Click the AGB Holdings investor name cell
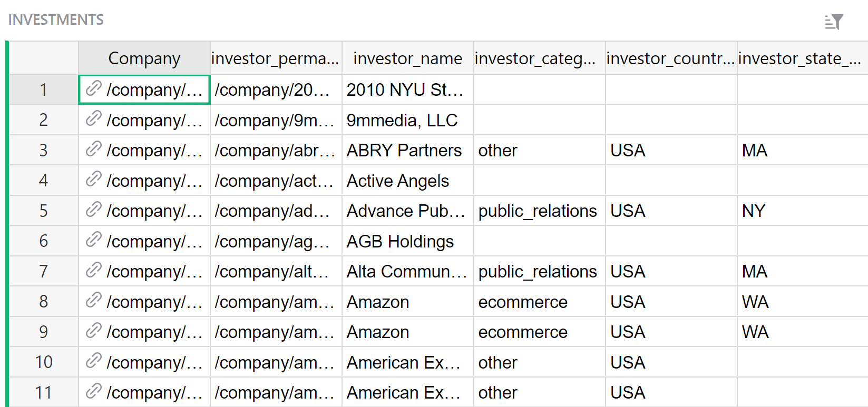868x407 pixels. pyautogui.click(x=400, y=242)
